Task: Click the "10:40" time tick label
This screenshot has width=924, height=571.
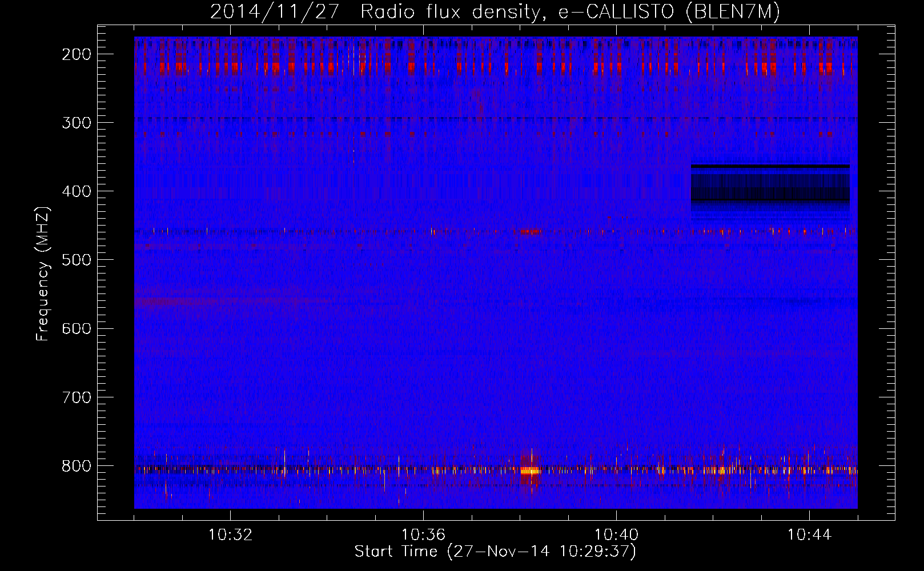Action: (616, 535)
